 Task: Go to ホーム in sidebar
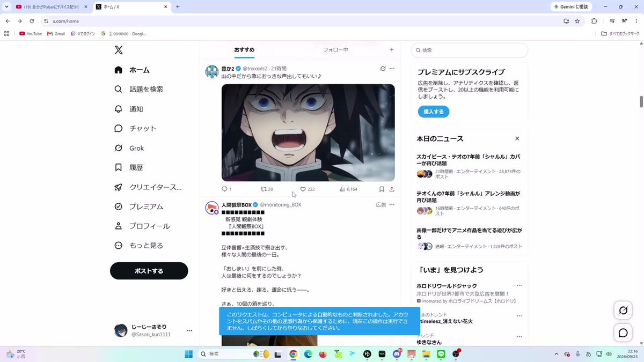132,70
